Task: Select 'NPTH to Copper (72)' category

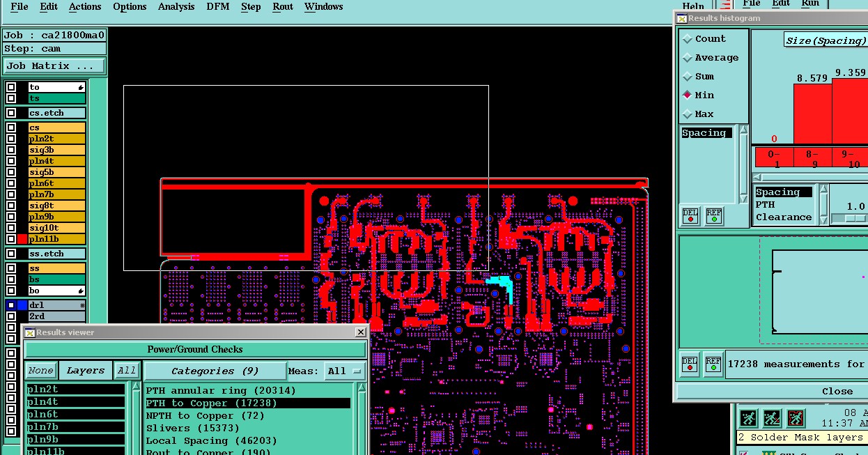Action: pos(247,416)
